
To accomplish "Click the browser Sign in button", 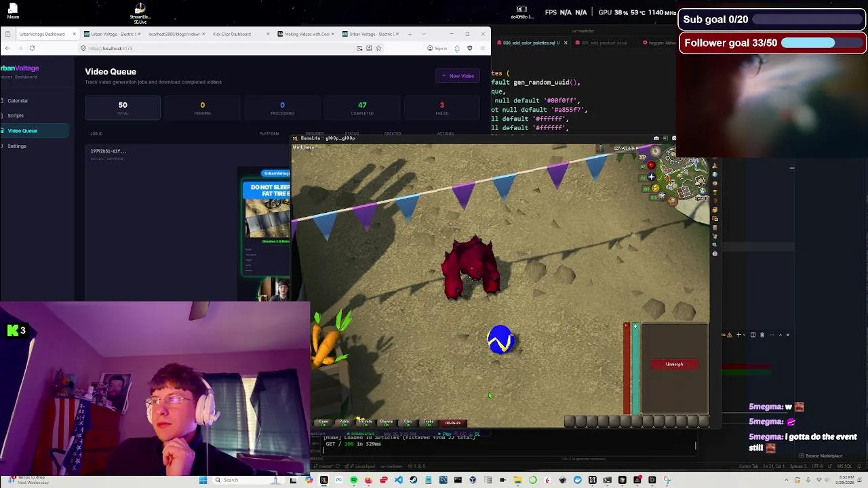I will tap(437, 48).
